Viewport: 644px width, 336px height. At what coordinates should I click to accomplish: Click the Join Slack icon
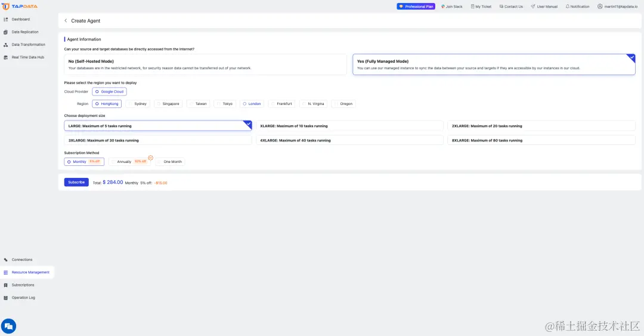[443, 7]
